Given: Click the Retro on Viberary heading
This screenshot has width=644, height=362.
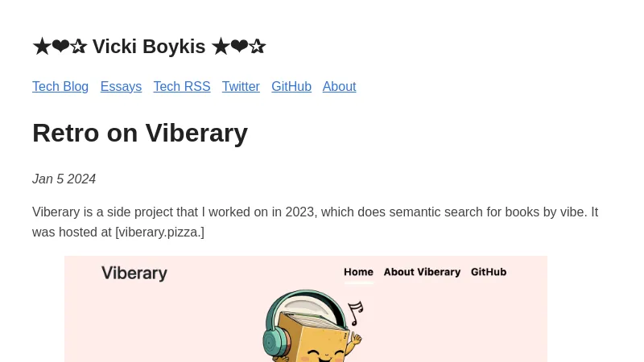Looking at the screenshot, I should (x=140, y=133).
